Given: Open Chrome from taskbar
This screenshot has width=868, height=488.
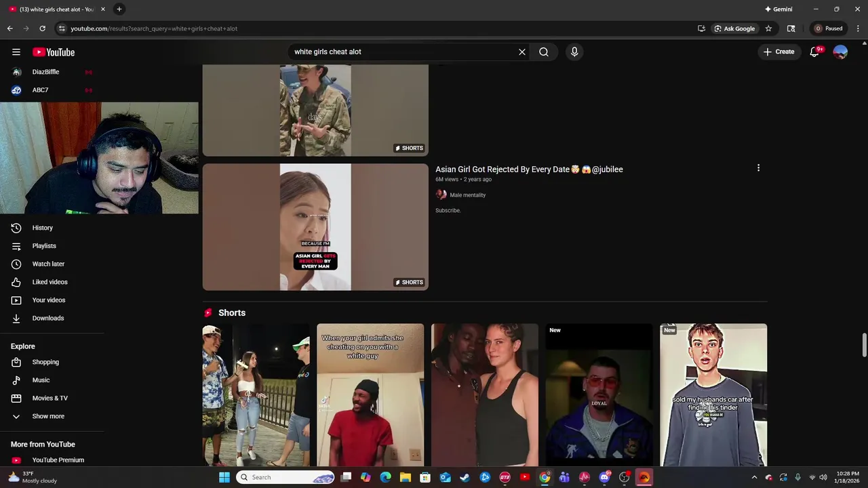Looking at the screenshot, I should click(x=545, y=477).
